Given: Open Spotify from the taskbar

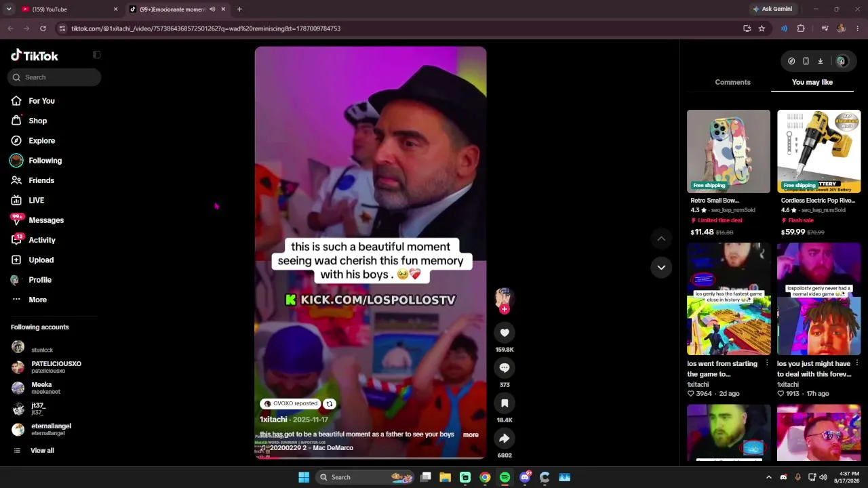Looking at the screenshot, I should click(x=505, y=477).
